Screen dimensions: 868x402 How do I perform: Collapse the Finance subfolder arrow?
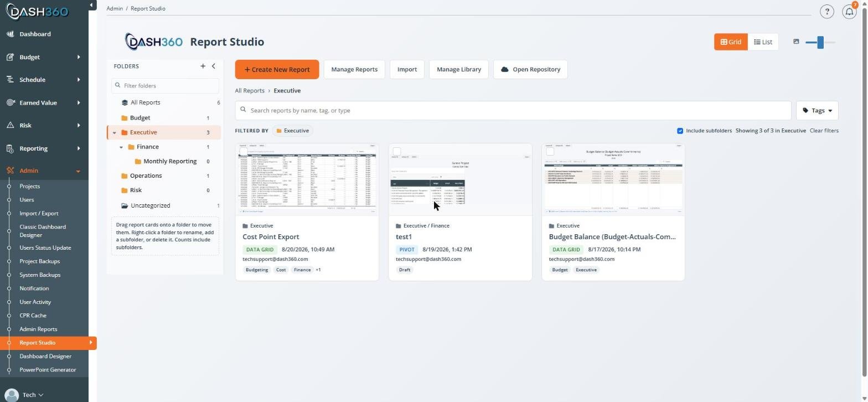[x=121, y=147]
